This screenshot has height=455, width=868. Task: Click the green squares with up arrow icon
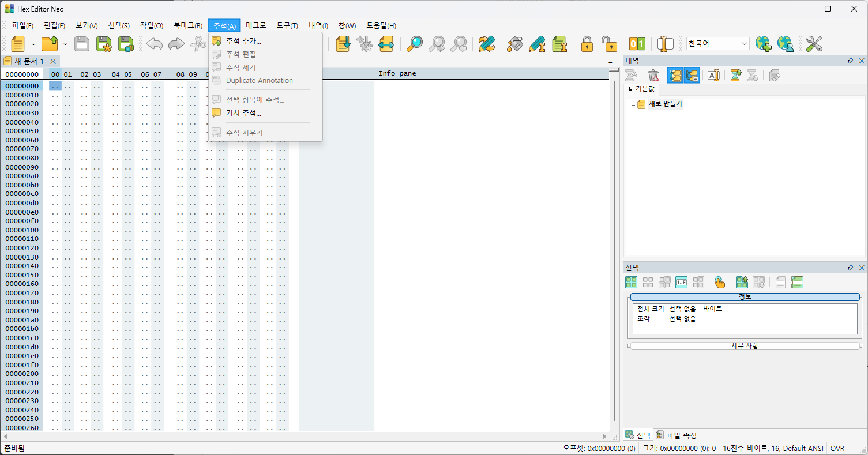(x=742, y=282)
